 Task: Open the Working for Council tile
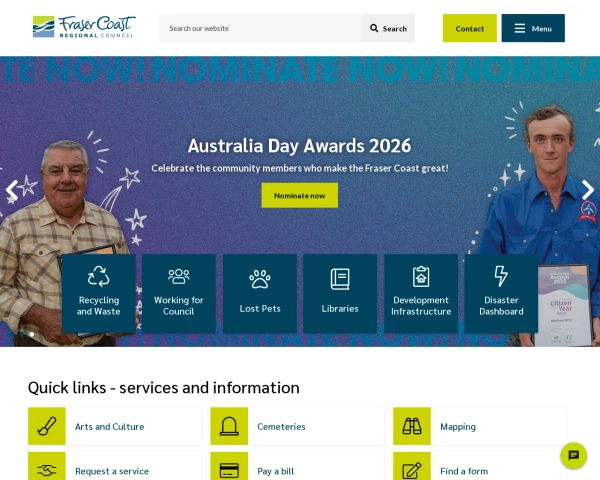click(x=179, y=292)
